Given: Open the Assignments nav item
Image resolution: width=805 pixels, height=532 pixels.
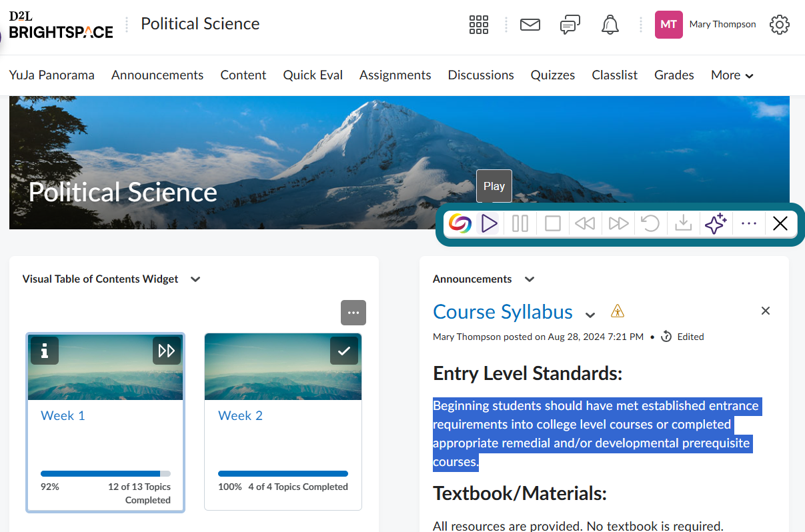Looking at the screenshot, I should (395, 75).
